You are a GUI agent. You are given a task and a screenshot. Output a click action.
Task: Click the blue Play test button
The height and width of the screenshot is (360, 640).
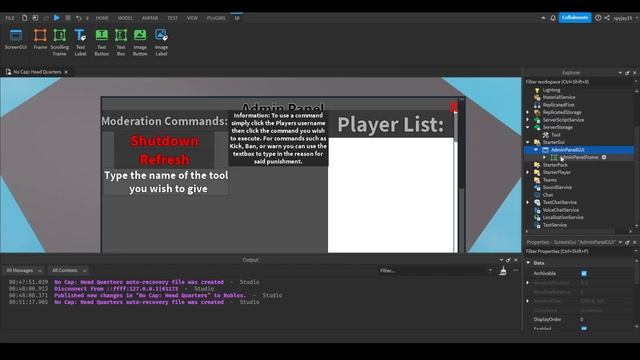coord(57,18)
